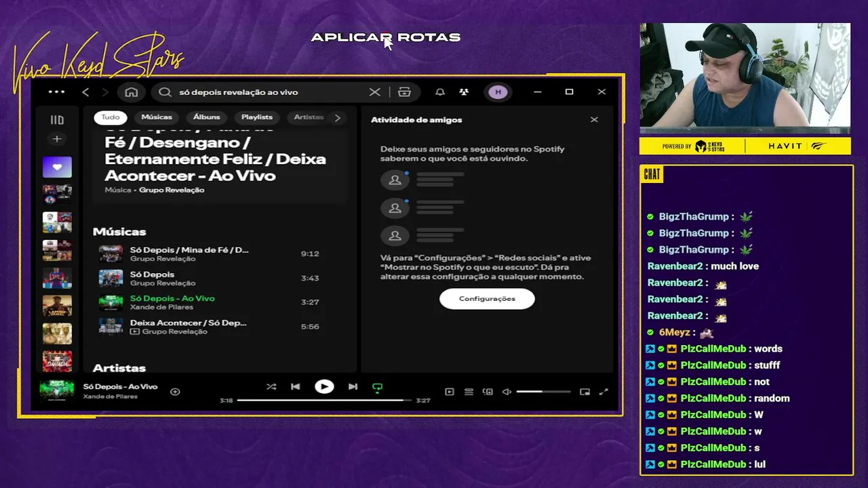
Task: Select the Álbuns filter chip
Action: tap(207, 117)
